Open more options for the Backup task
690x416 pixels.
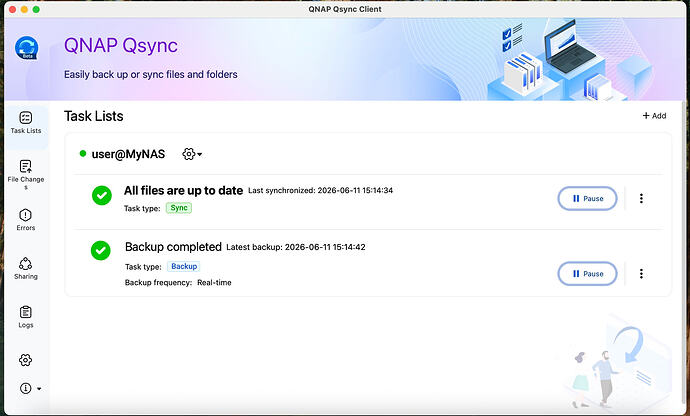point(641,274)
